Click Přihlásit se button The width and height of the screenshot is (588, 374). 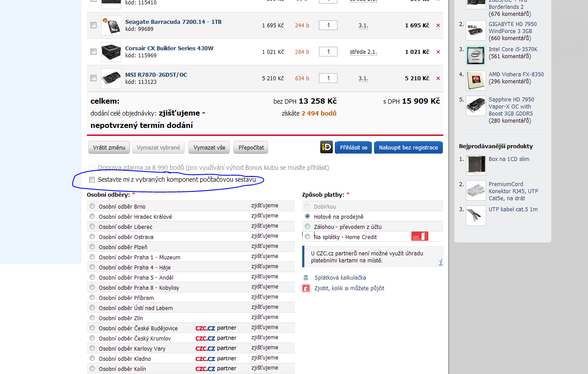353,147
